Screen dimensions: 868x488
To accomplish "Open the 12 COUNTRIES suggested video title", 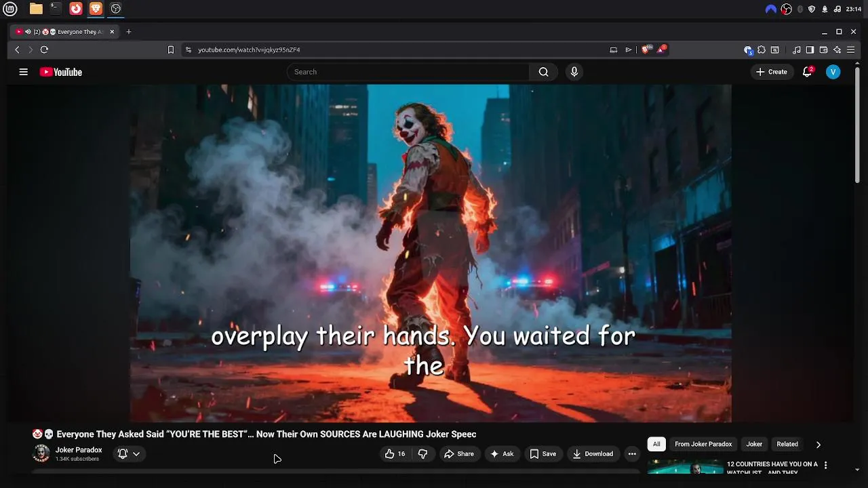I will [x=772, y=468].
